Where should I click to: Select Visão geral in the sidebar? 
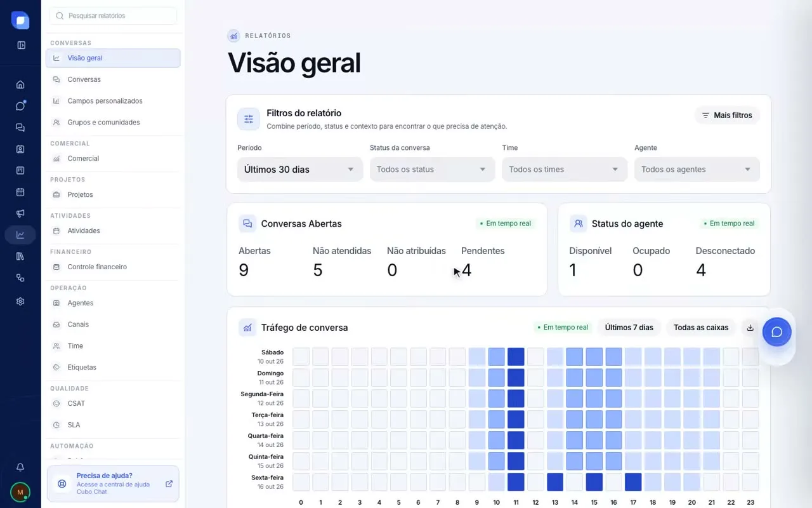coord(113,58)
